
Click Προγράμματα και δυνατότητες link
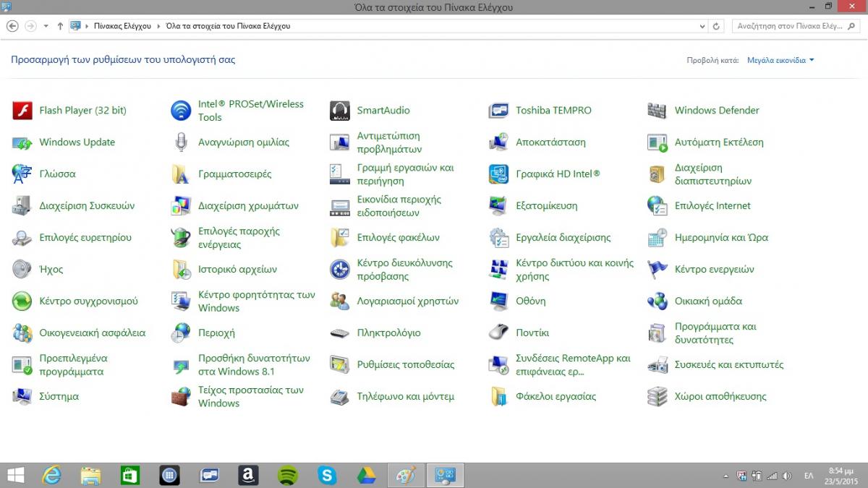coord(715,333)
